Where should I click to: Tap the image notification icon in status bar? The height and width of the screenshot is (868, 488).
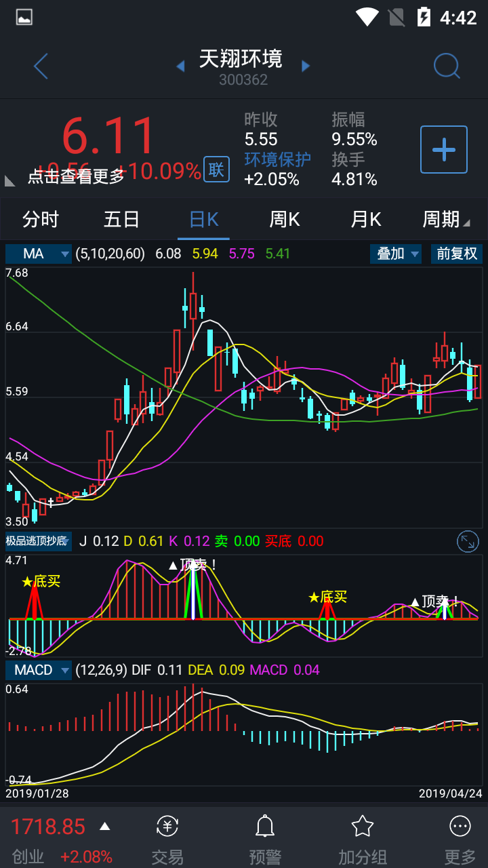pos(24,17)
